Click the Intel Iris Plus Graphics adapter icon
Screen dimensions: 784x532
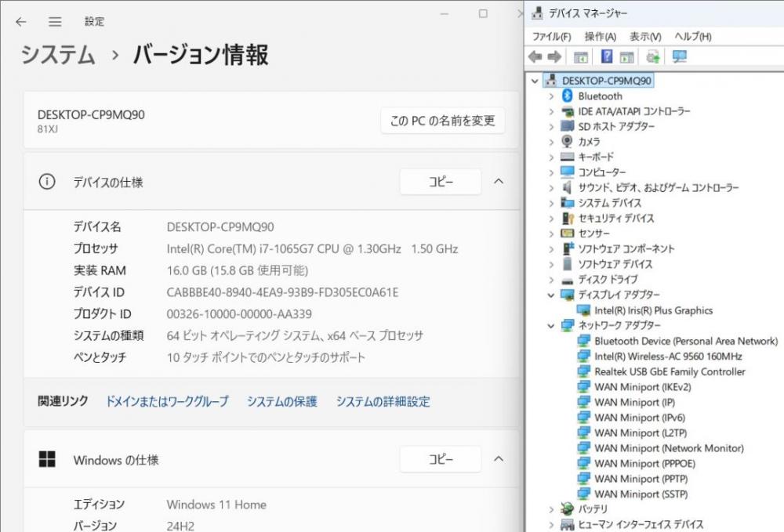pyautogui.click(x=583, y=310)
